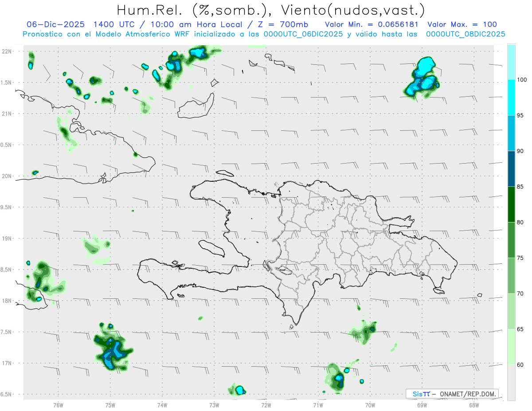Click the gray below-60 legend swatch
The image size is (532, 411).
511,383
